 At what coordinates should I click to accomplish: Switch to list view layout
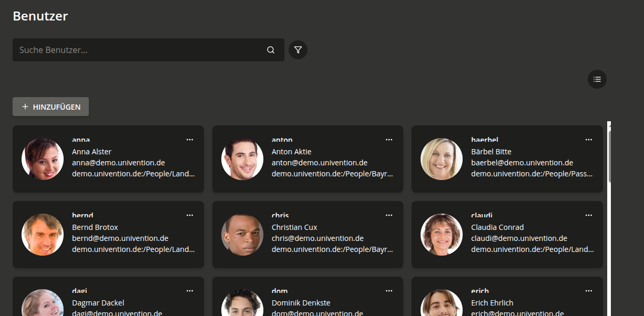click(x=597, y=79)
